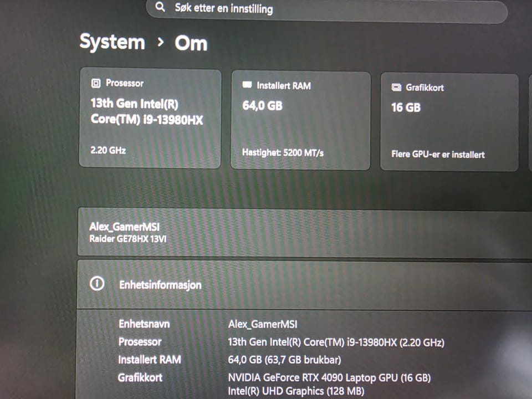Select the Prosessor card header label
Image resolution: width=532 pixels, height=399 pixels.
coord(125,83)
